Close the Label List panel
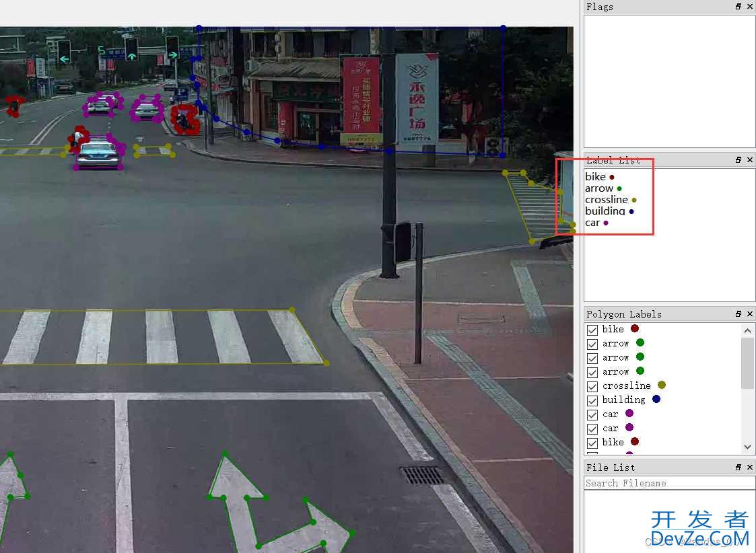 (750, 159)
